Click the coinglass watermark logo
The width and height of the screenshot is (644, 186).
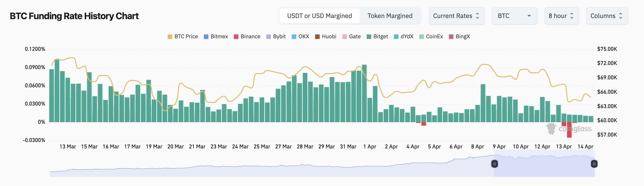click(x=569, y=129)
